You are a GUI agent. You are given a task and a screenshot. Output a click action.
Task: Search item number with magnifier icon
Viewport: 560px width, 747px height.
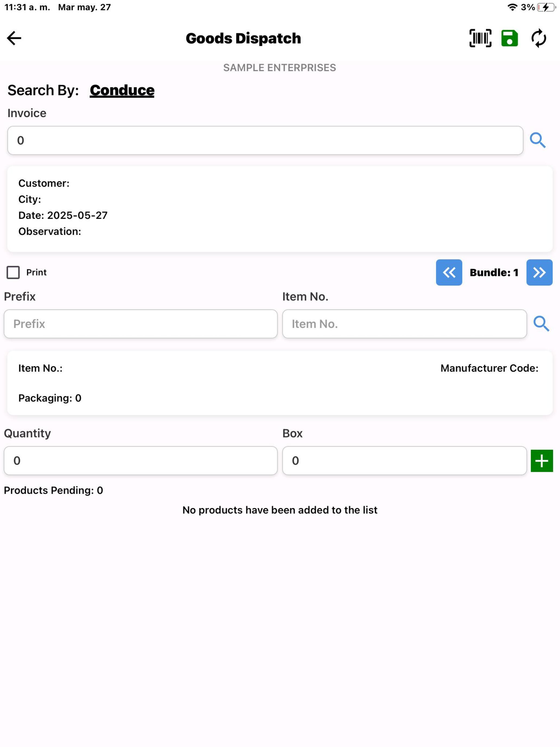click(x=541, y=324)
